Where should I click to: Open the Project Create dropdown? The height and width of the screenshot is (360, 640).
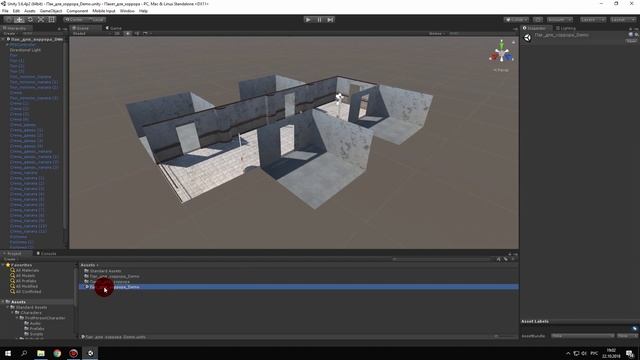point(10,259)
